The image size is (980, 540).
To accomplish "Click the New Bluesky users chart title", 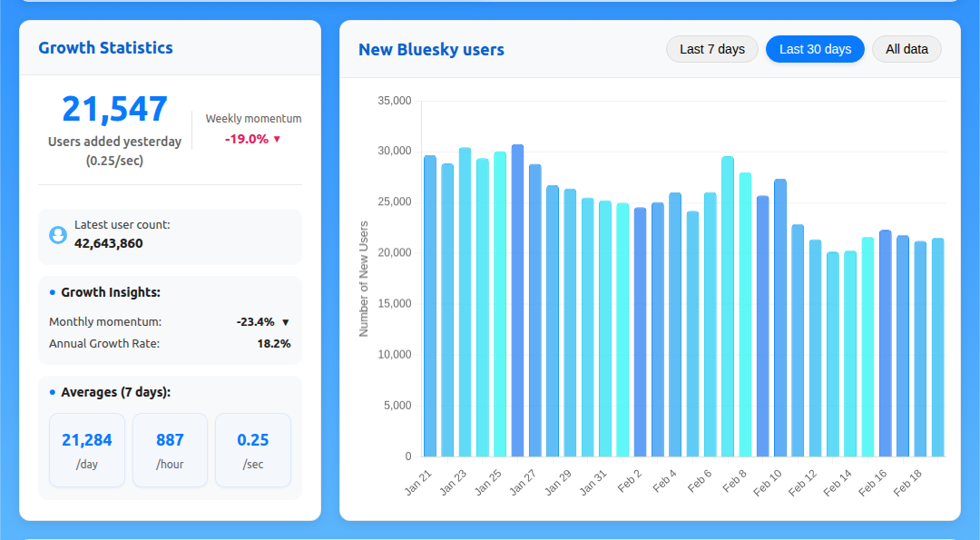I will point(431,50).
